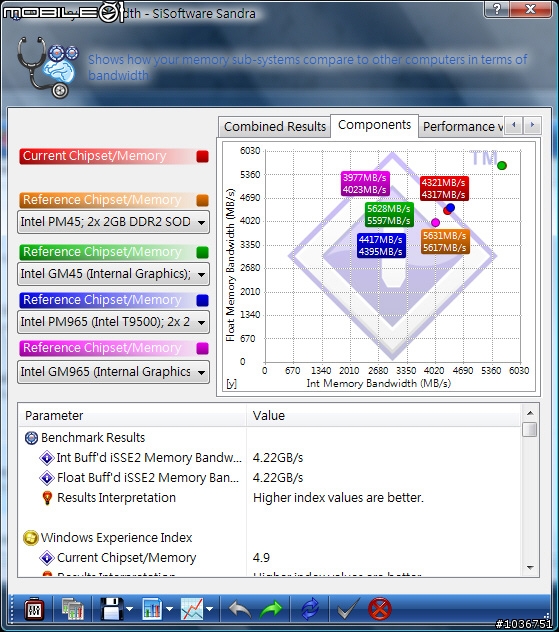Go forward with green arrow icon
This screenshot has height=632, width=559.
pyautogui.click(x=271, y=609)
